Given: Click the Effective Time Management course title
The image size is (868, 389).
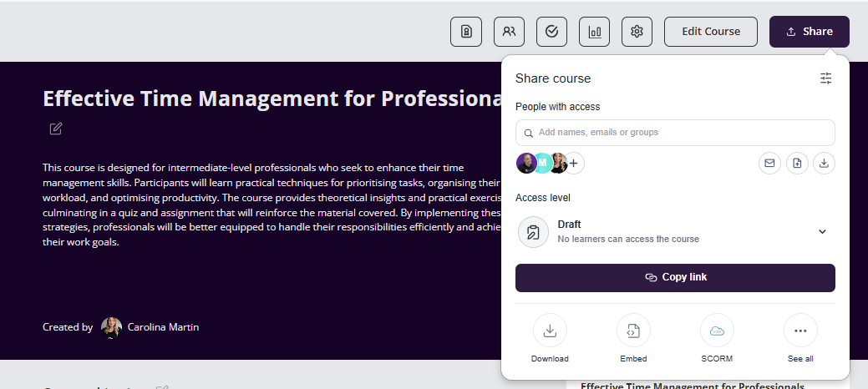Looking at the screenshot, I should [x=272, y=99].
